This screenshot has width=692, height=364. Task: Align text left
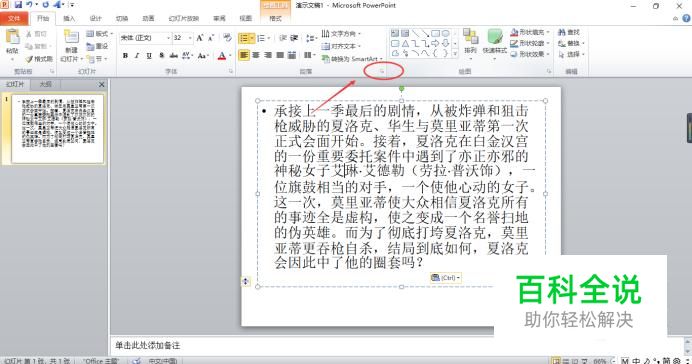coord(244,55)
